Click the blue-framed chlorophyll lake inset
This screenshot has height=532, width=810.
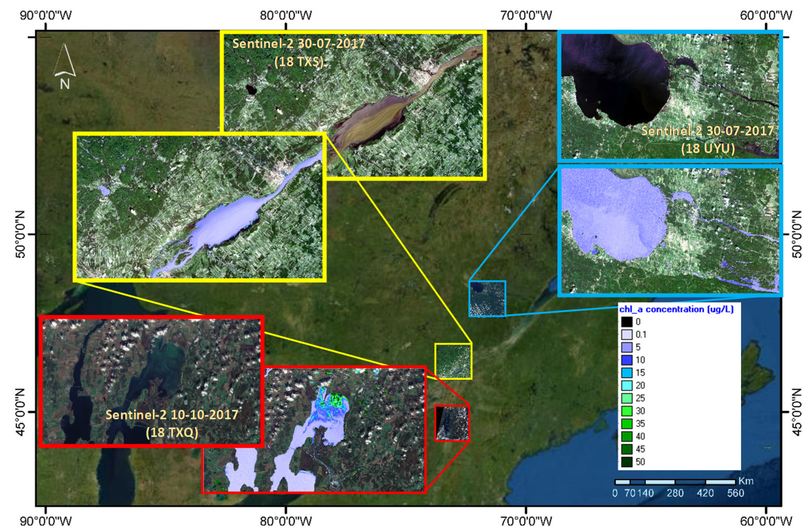tap(670, 231)
